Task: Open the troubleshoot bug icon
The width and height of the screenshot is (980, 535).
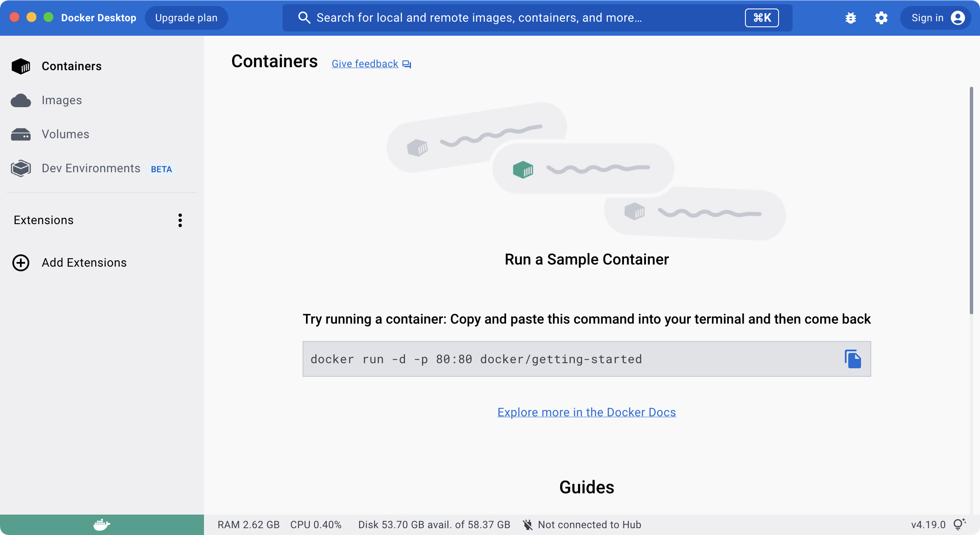Action: (x=851, y=18)
